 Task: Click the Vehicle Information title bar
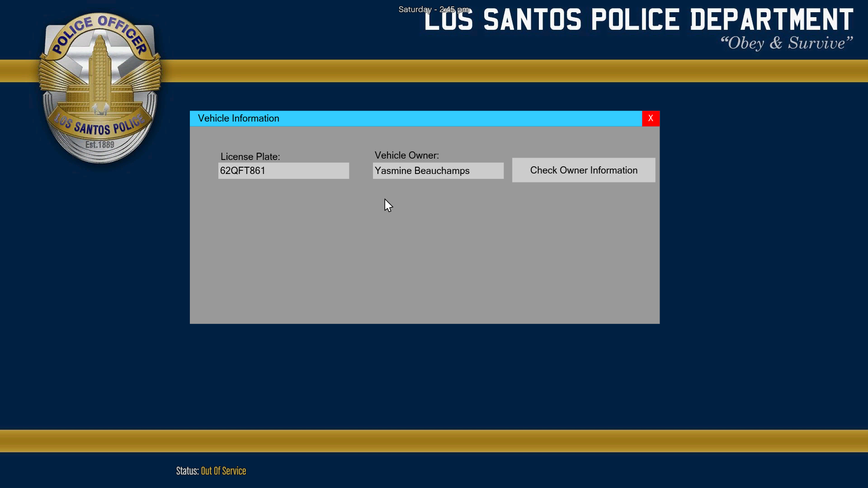[x=407, y=118]
